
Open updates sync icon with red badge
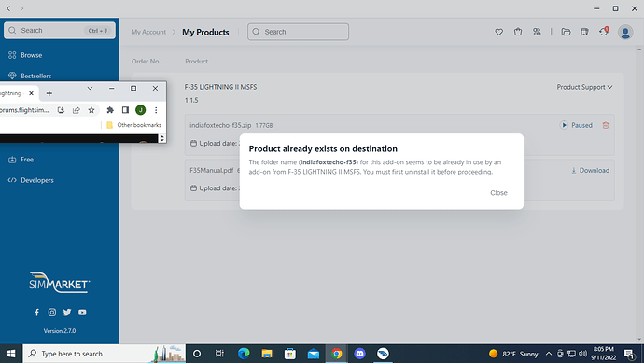click(604, 31)
